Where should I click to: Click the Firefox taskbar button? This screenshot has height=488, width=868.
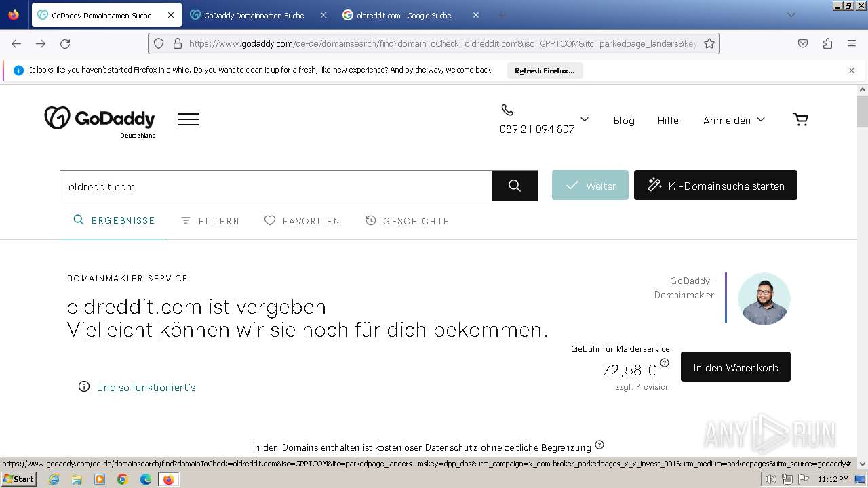pyautogui.click(x=168, y=479)
